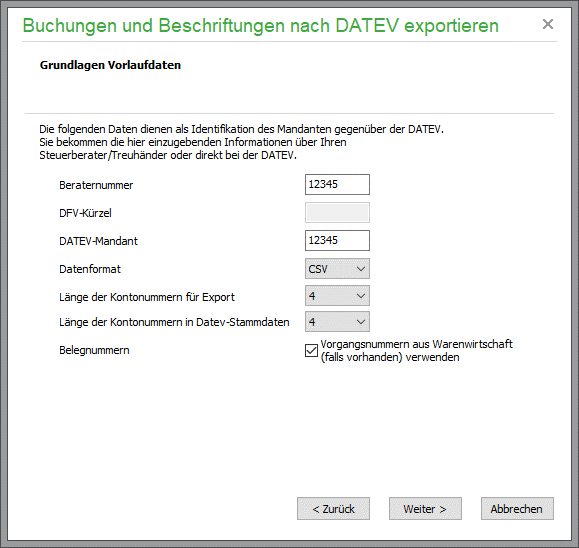The image size is (579, 548).
Task: Continue with the Weiter button
Action: coord(425,508)
